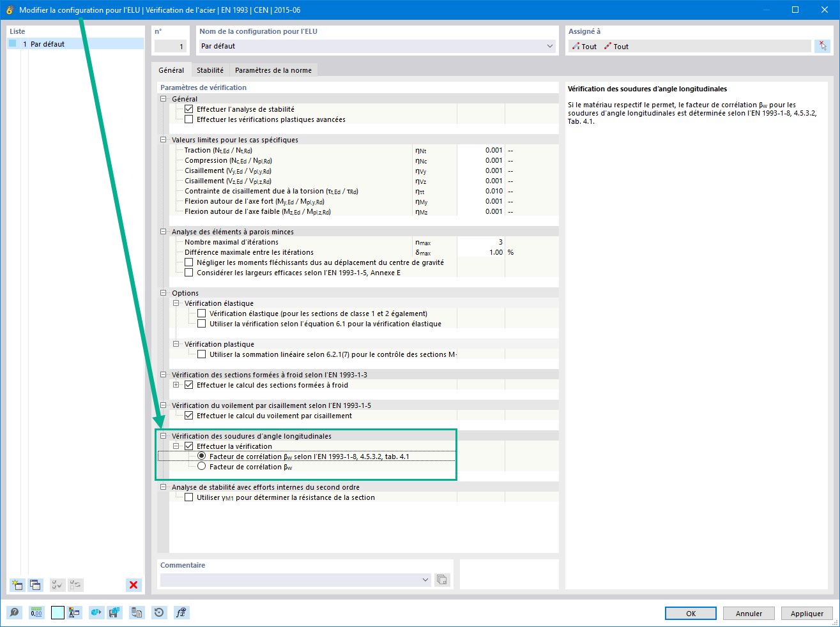Click the 'Compression (Nc,Ed / Npl,Rd)' row label
This screenshot has height=627, width=840.
228,161
